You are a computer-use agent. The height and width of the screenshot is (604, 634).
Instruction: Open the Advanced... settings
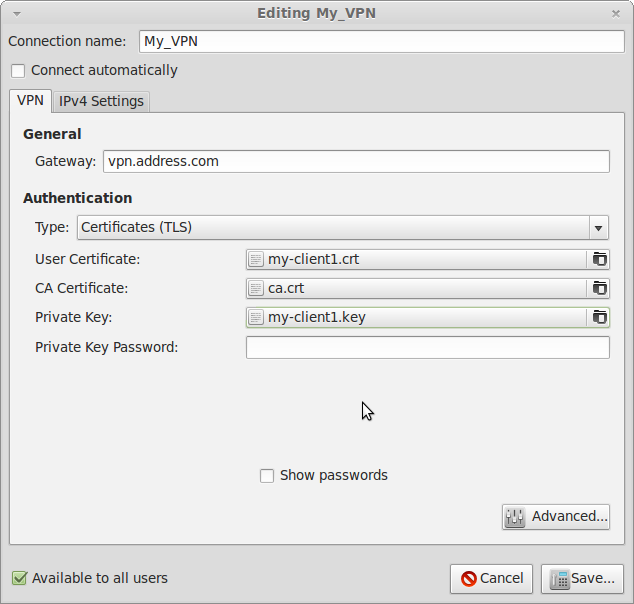tap(556, 517)
